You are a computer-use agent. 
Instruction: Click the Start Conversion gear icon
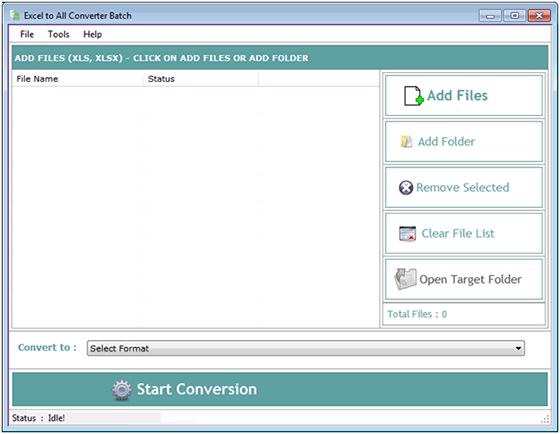(122, 390)
